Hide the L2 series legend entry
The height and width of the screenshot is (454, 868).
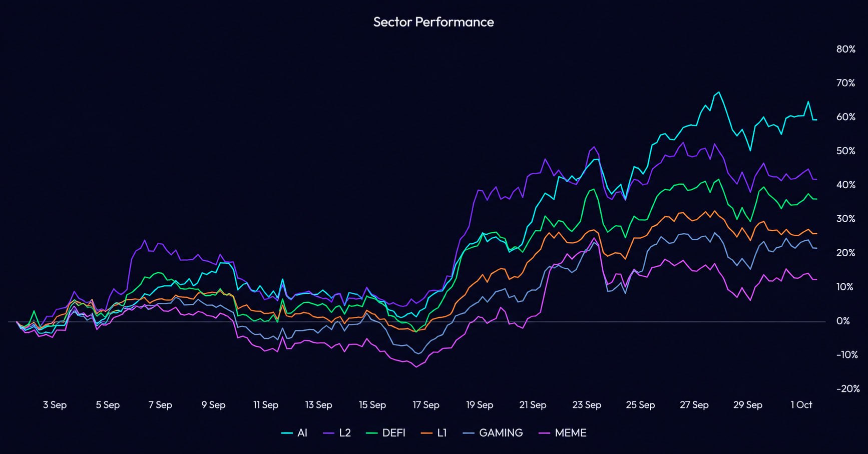pyautogui.click(x=337, y=433)
